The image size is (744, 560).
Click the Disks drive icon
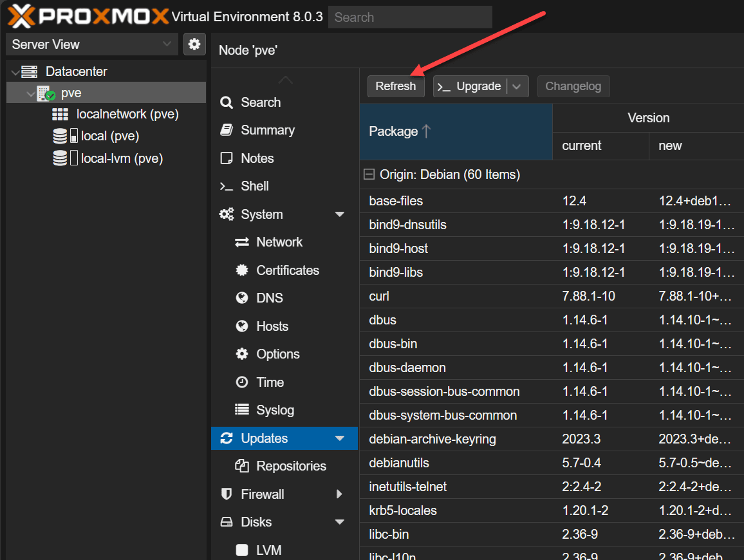(x=227, y=522)
